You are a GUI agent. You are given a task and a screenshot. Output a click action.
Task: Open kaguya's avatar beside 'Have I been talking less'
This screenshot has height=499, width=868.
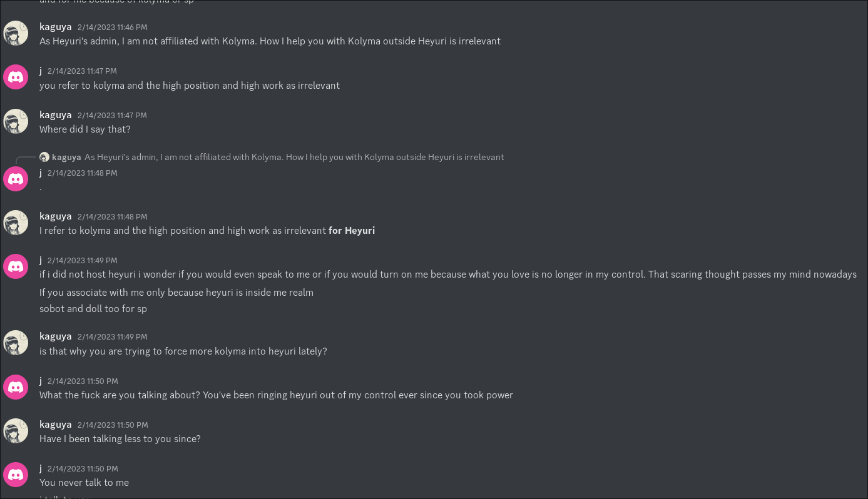(16, 431)
